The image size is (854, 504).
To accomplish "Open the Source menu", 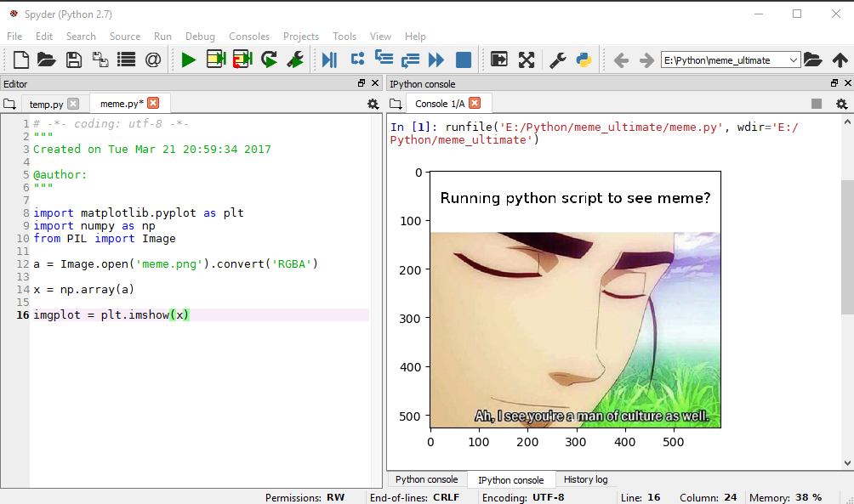I will pyautogui.click(x=125, y=37).
